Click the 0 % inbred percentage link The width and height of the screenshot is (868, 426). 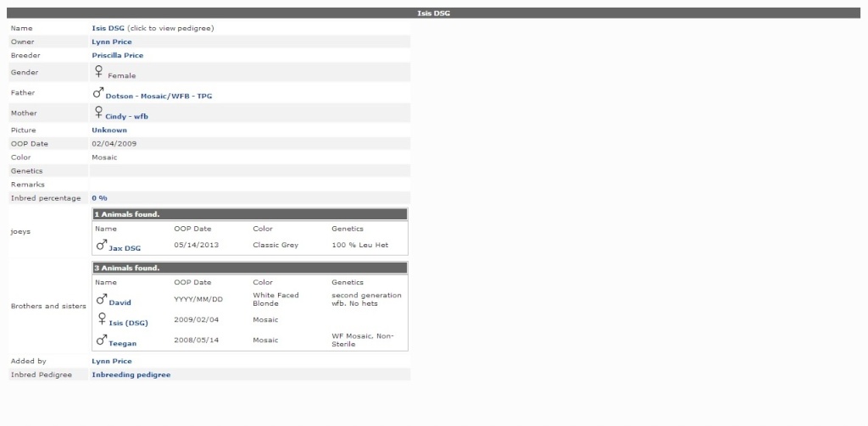point(100,198)
